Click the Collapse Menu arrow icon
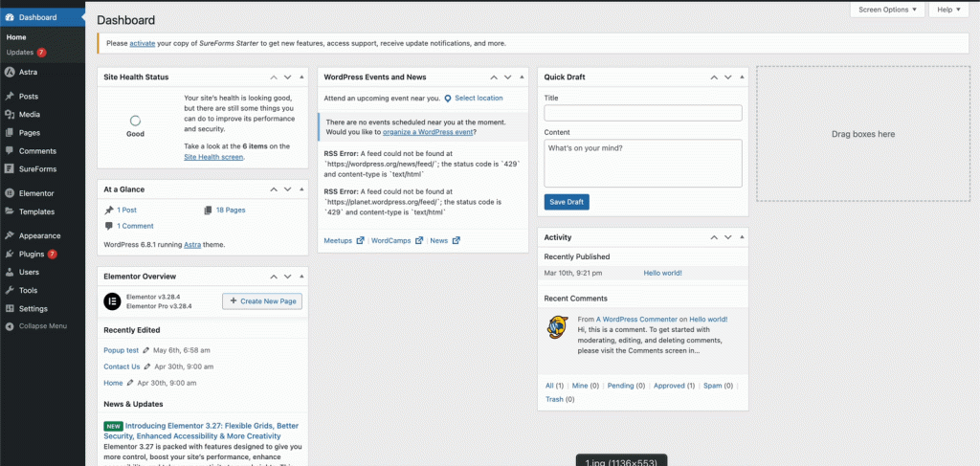The image size is (980, 466). coord(10,326)
